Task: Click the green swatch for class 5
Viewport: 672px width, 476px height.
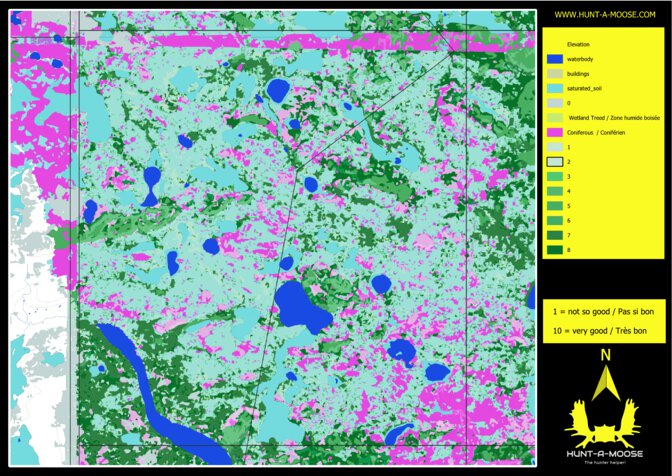Action: (555, 206)
